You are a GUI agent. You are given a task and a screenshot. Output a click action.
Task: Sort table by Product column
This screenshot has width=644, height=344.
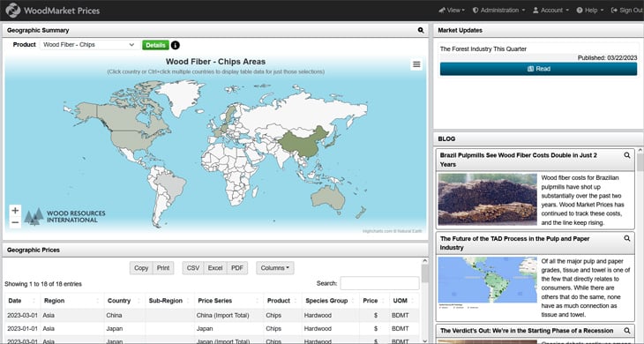click(x=282, y=301)
